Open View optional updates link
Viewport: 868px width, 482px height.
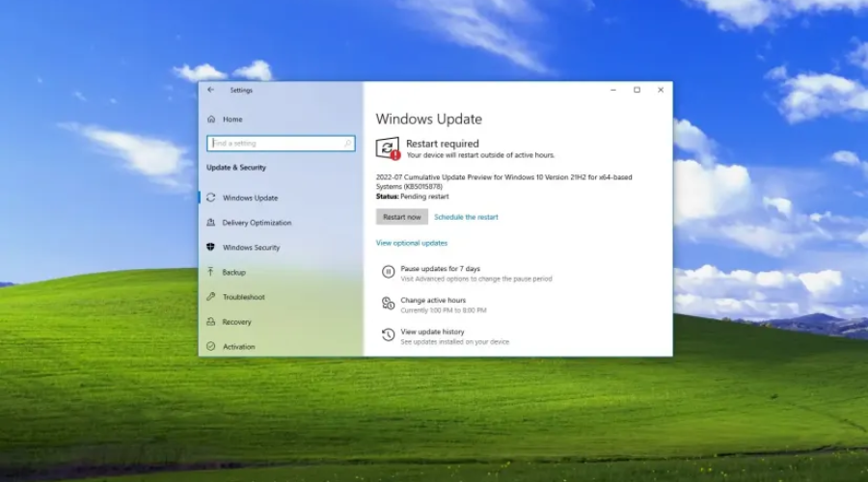(x=411, y=243)
